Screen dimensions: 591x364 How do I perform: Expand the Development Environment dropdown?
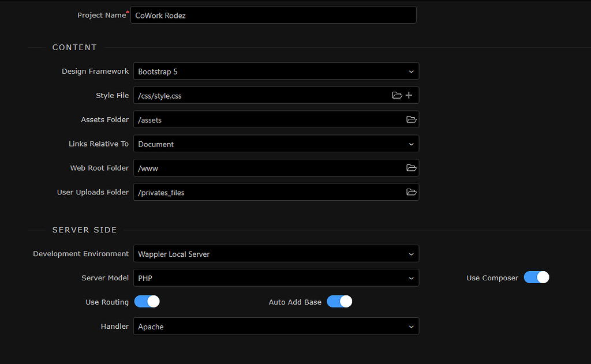[276, 254]
